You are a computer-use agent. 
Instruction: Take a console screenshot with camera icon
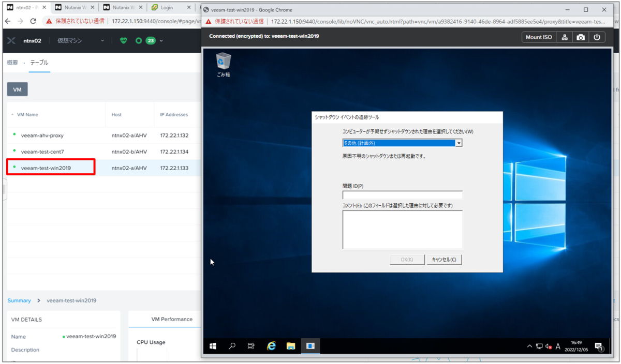581,37
